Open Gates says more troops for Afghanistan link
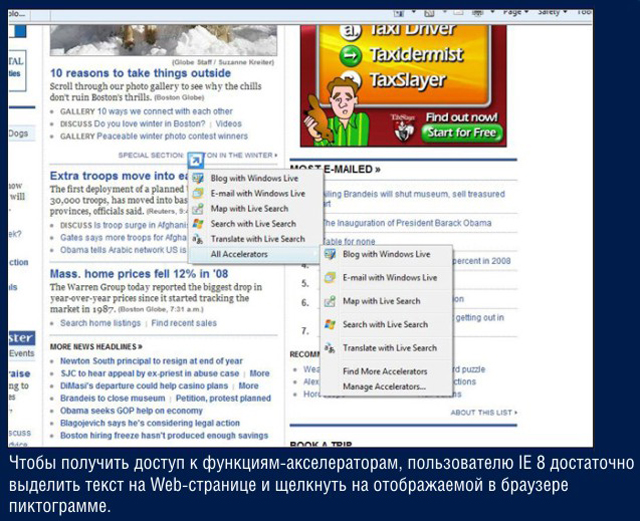The image size is (640, 521). (x=124, y=238)
